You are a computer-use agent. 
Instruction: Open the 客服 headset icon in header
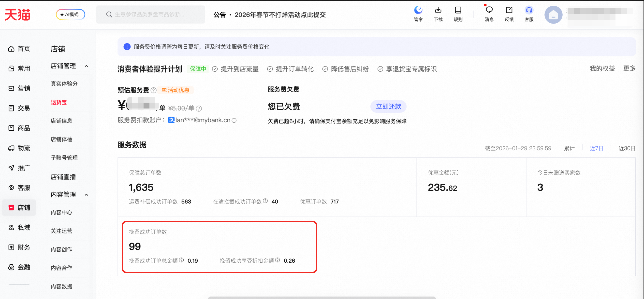[x=529, y=14]
